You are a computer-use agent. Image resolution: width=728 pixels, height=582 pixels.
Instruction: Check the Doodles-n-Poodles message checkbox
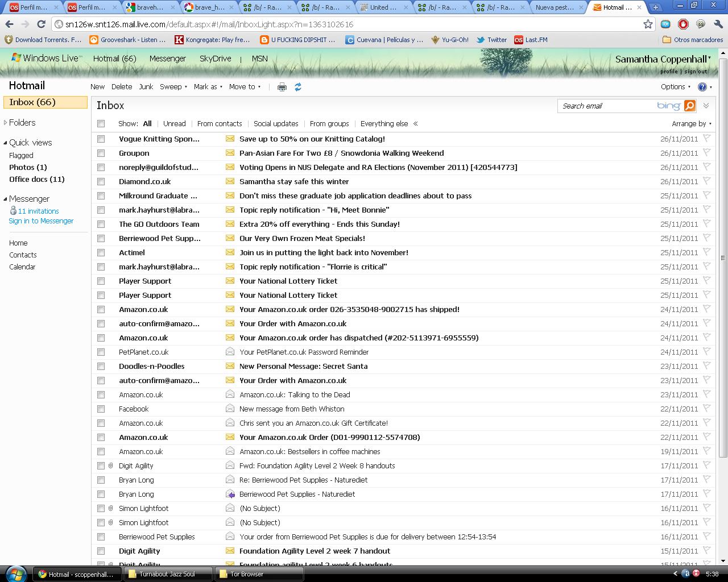101,366
